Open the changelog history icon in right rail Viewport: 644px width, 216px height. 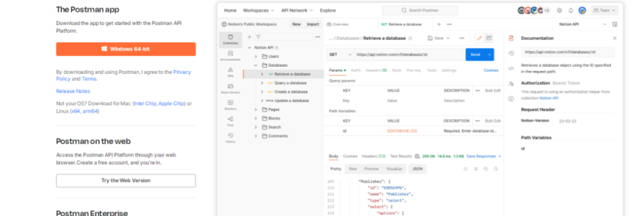[x=511, y=53]
